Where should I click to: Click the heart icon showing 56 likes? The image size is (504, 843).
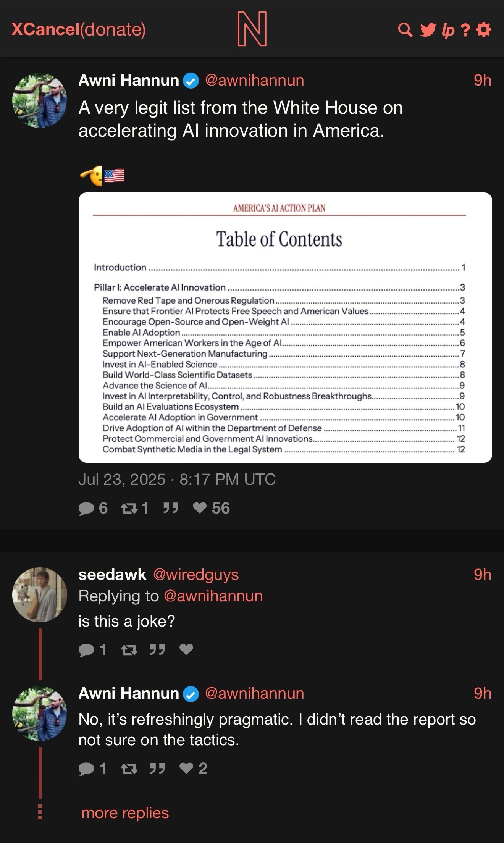(199, 508)
